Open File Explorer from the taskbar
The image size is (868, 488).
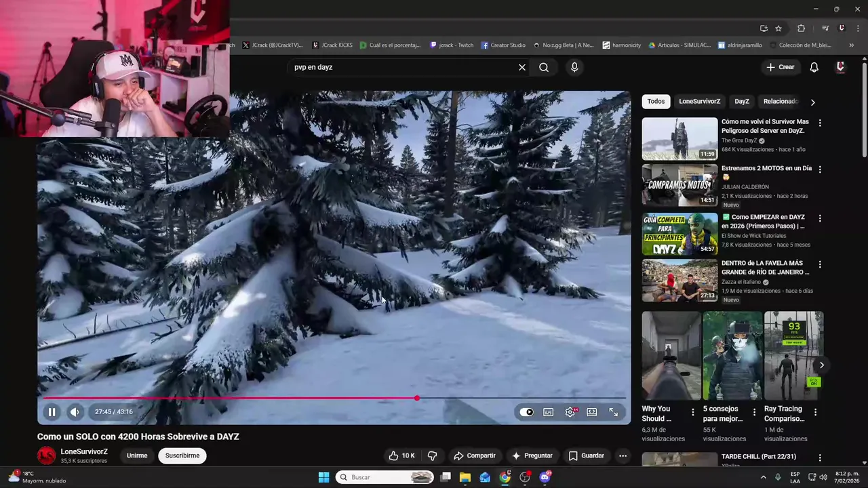[465, 477]
